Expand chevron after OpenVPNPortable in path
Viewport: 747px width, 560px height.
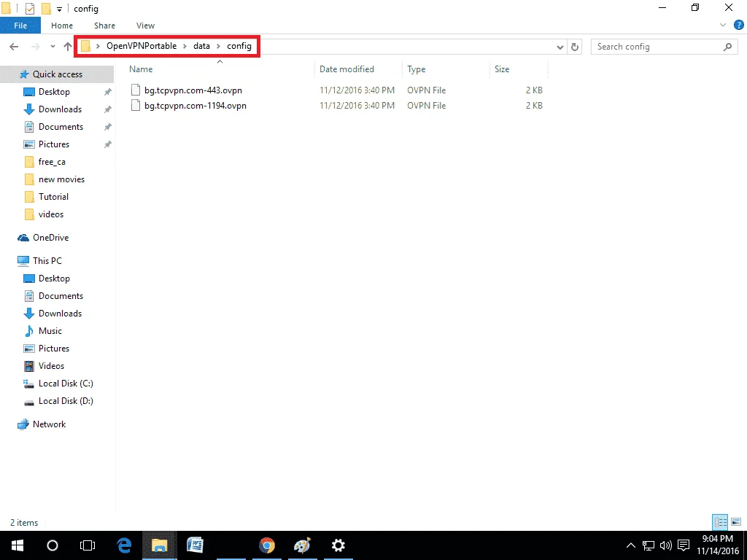click(x=185, y=46)
